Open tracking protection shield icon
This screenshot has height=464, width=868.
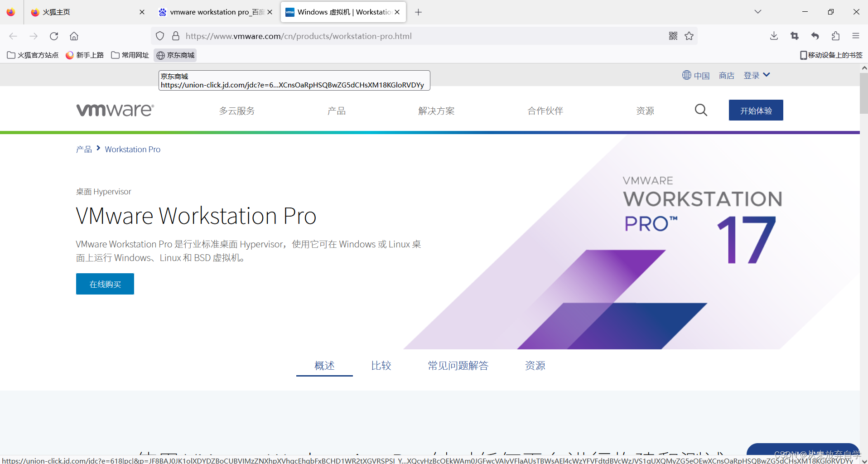160,36
